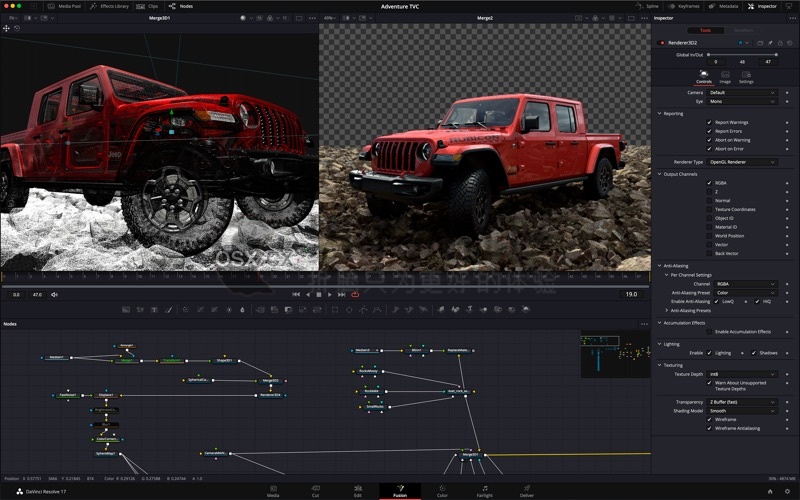The image size is (800, 500).
Task: Go to the Color page
Action: pos(442,491)
